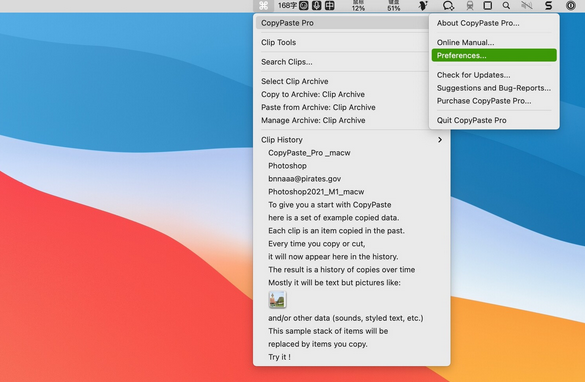Choose Select Clip Archive
The height and width of the screenshot is (382, 585).
(342, 81)
